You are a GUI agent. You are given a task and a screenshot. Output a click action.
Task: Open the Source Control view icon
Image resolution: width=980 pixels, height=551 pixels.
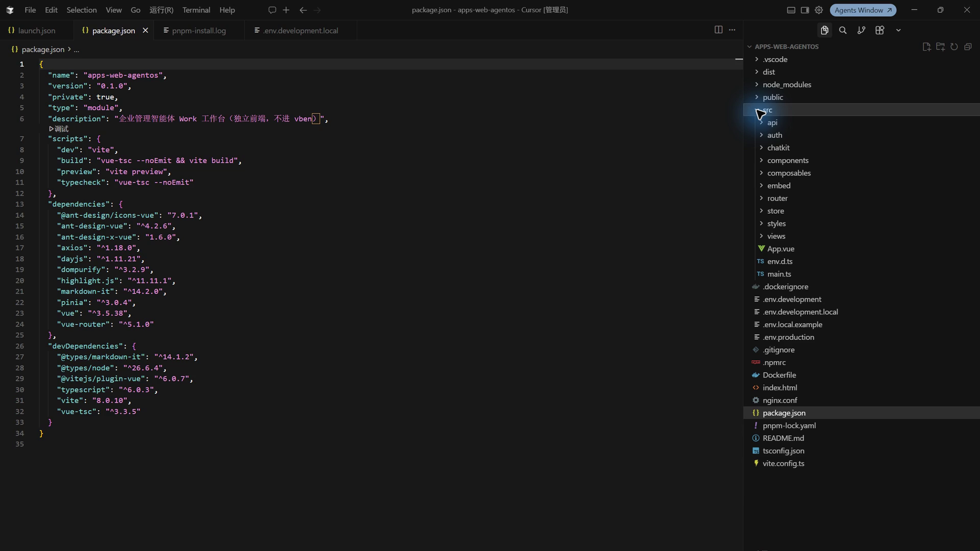point(861,31)
